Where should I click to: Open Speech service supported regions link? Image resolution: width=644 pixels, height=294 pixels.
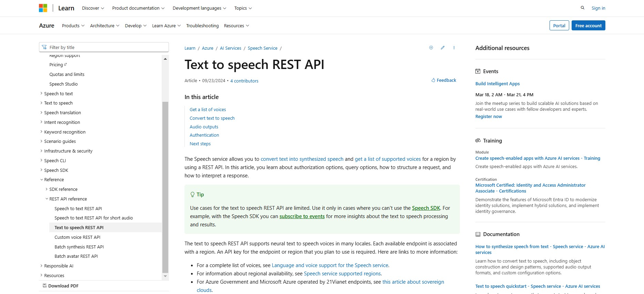pyautogui.click(x=342, y=273)
